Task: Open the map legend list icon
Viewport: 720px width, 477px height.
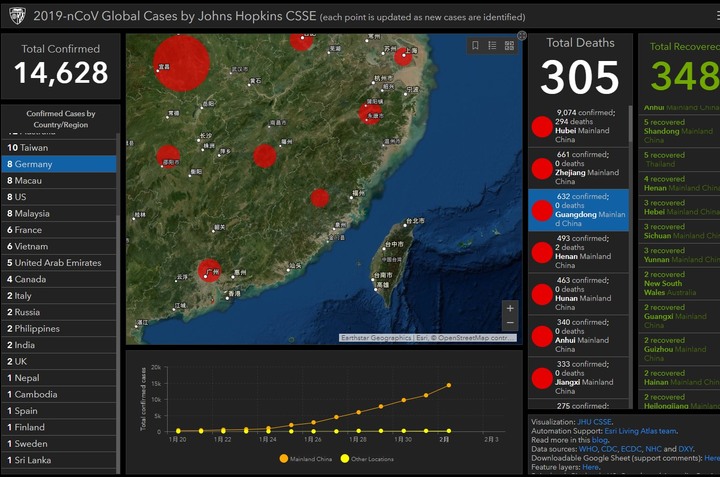Action: point(492,45)
